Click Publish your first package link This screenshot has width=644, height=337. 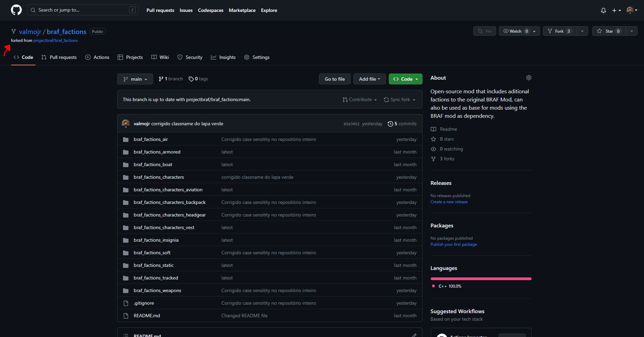(454, 244)
